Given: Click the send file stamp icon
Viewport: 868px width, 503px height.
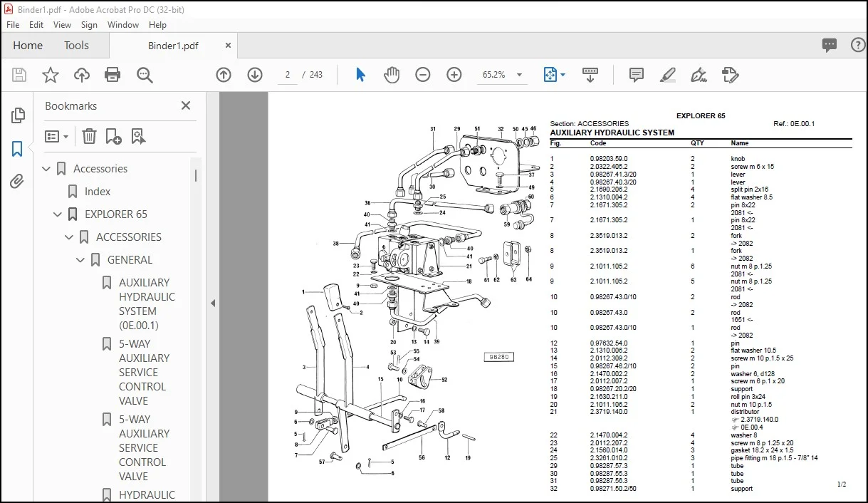Looking at the screenshot, I should (x=730, y=75).
